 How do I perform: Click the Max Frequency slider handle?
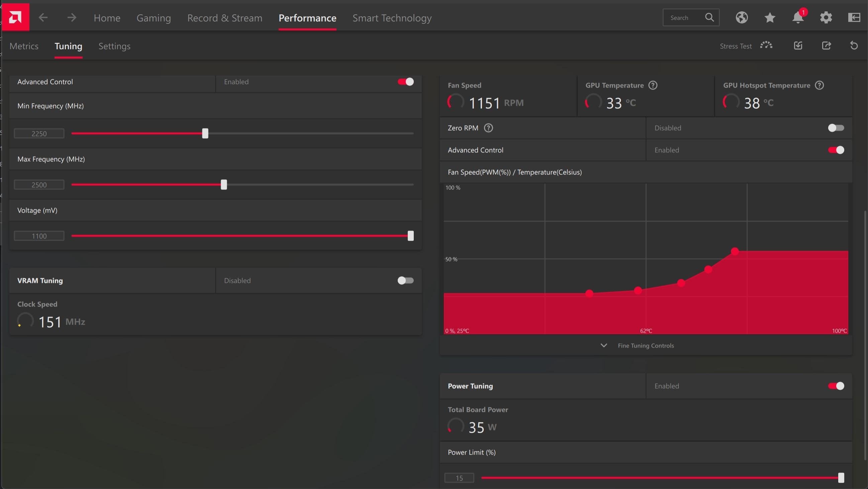pyautogui.click(x=224, y=185)
